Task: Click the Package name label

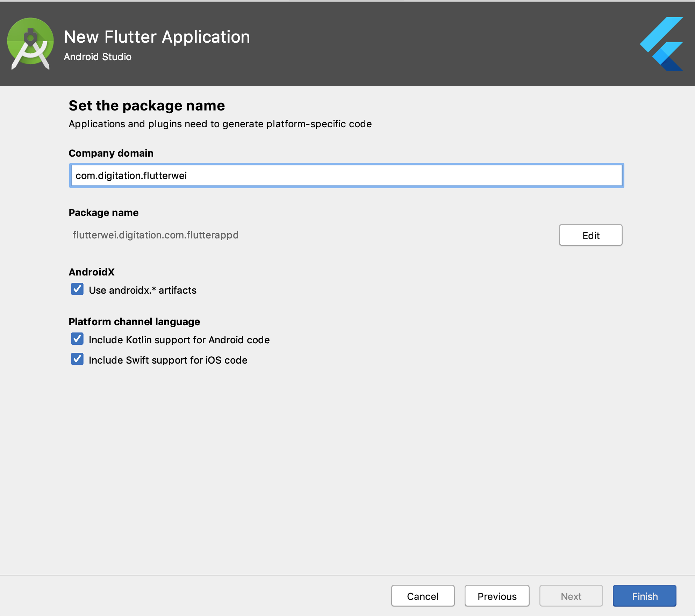Action: click(103, 213)
